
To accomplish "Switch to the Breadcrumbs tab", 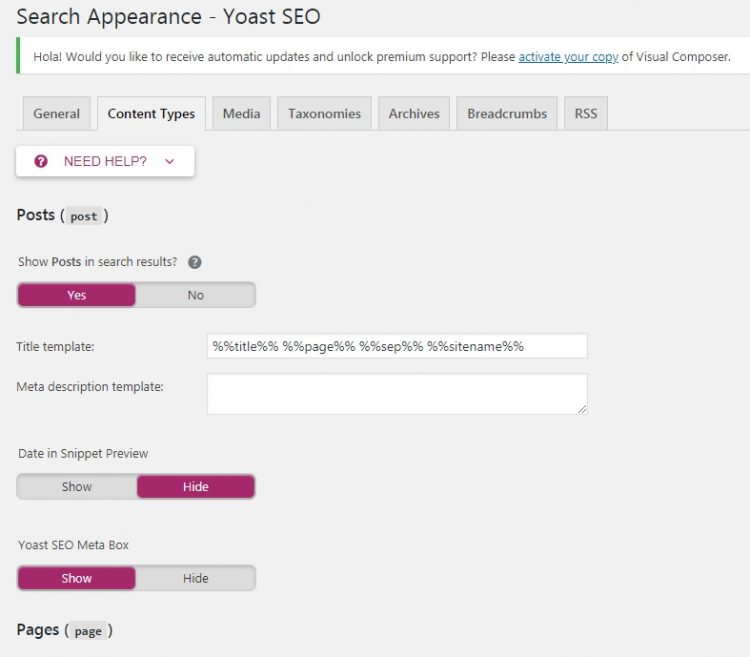I will click(507, 113).
